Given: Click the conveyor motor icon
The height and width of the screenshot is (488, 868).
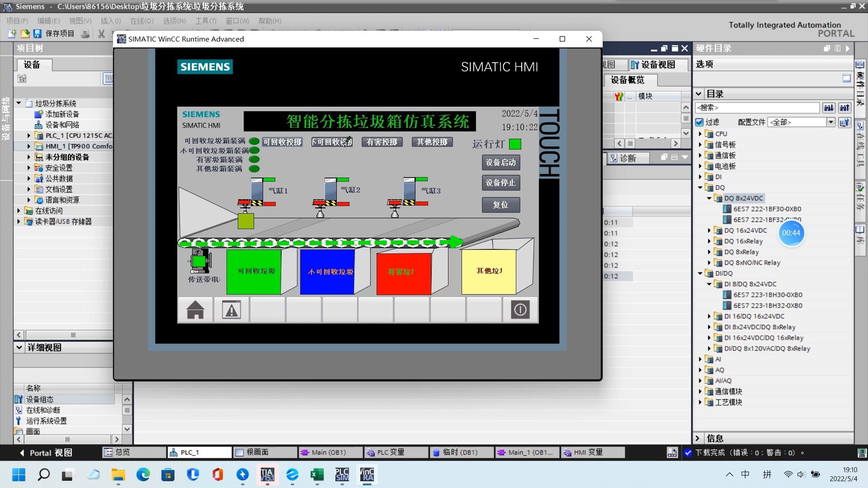Looking at the screenshot, I should (x=199, y=261).
